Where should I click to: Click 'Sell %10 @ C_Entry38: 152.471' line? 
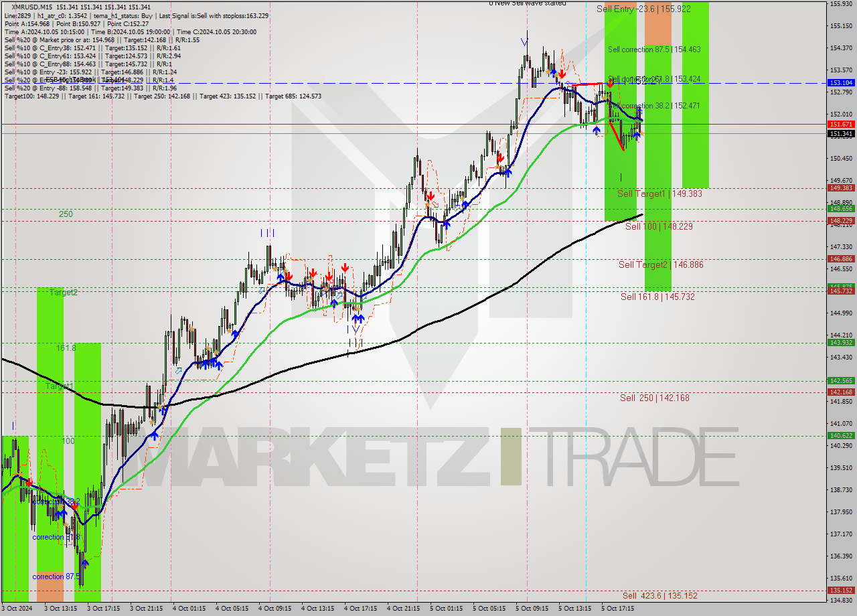[92, 48]
